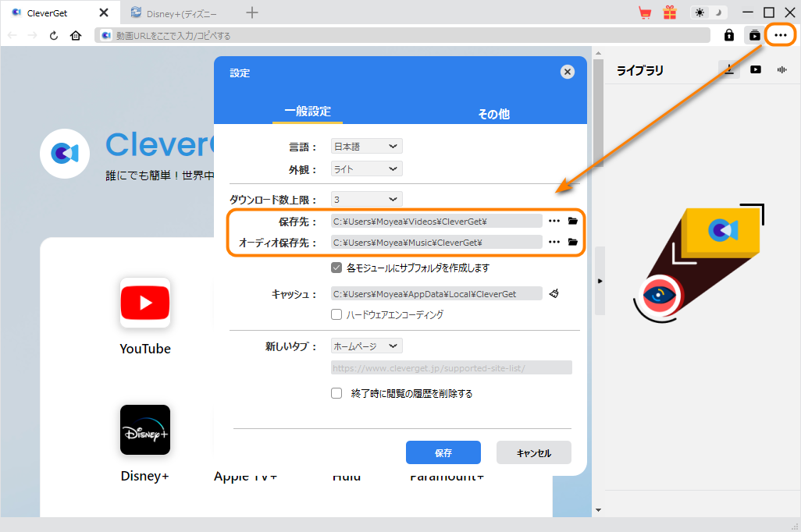This screenshot has height=532, width=801.
Task: Click the 保存 button
Action: (443, 452)
